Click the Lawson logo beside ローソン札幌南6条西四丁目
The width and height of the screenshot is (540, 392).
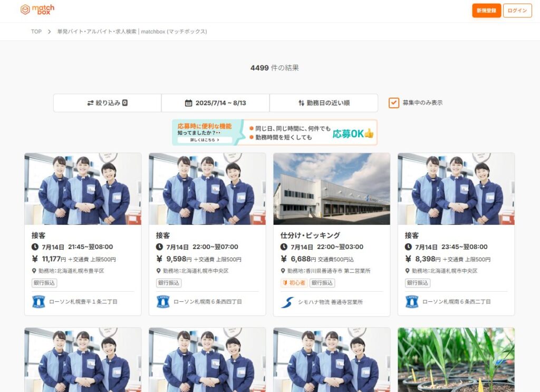(163, 302)
